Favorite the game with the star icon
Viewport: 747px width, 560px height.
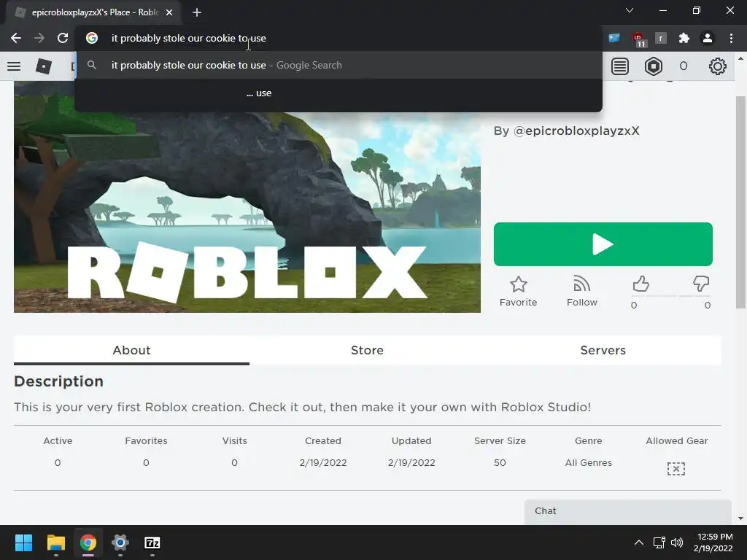pos(519,292)
